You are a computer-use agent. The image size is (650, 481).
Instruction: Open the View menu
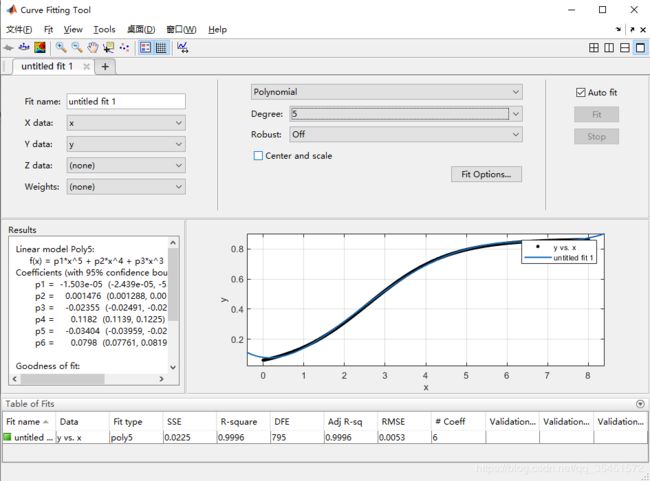[x=73, y=29]
